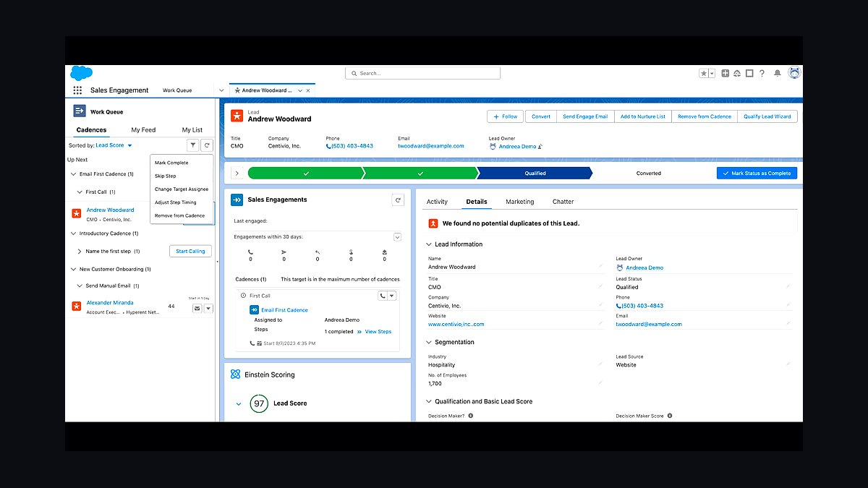Open the Work Queue filter icon

point(192,145)
